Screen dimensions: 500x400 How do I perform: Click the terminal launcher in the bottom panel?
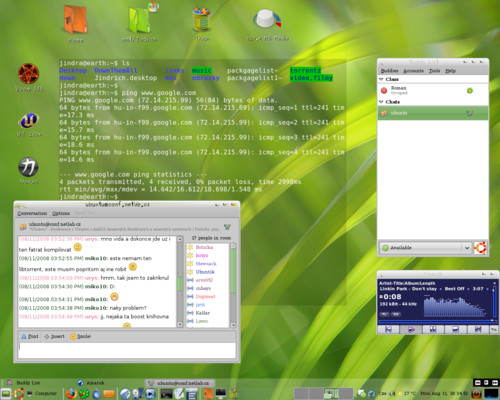click(x=166, y=394)
